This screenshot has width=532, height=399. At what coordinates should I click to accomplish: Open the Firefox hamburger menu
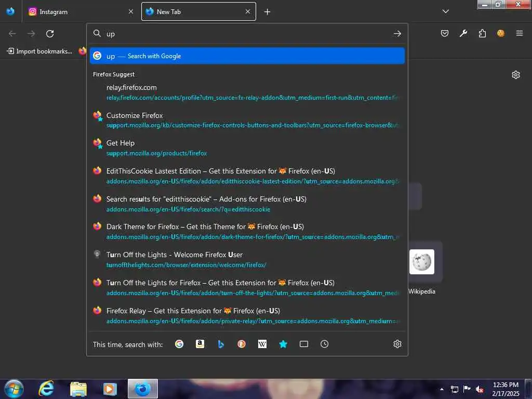(520, 33)
